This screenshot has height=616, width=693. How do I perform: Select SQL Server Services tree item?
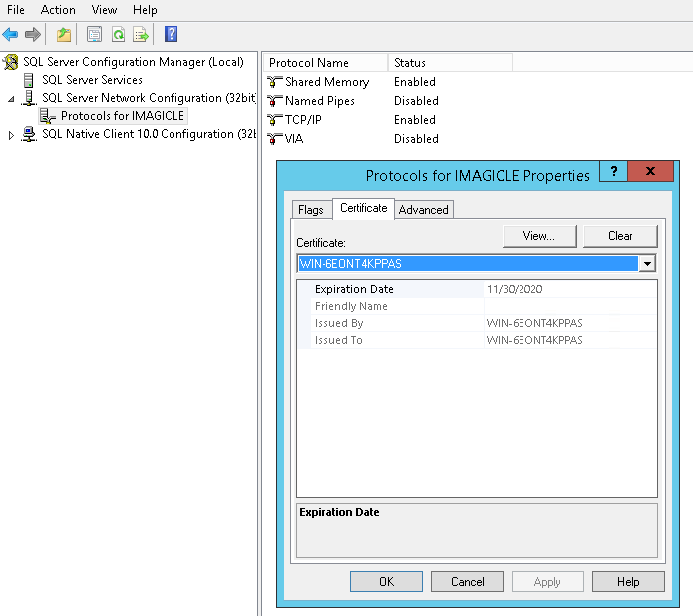click(x=92, y=80)
